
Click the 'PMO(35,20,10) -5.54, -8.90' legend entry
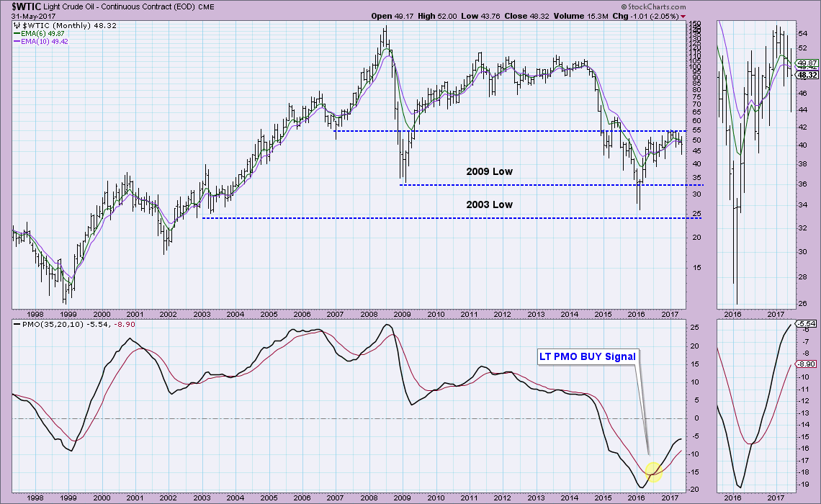coord(78,325)
